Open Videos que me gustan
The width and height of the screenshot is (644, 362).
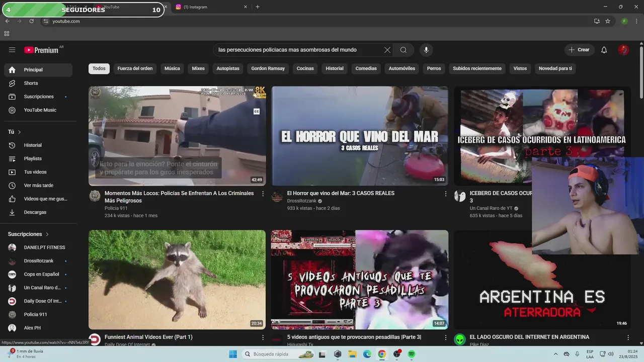pyautogui.click(x=38, y=199)
